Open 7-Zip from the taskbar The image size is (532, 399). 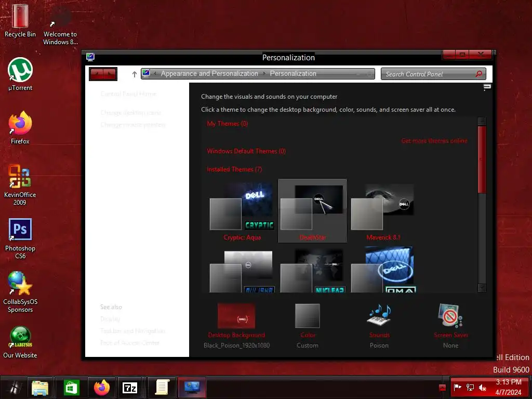[x=130, y=388]
